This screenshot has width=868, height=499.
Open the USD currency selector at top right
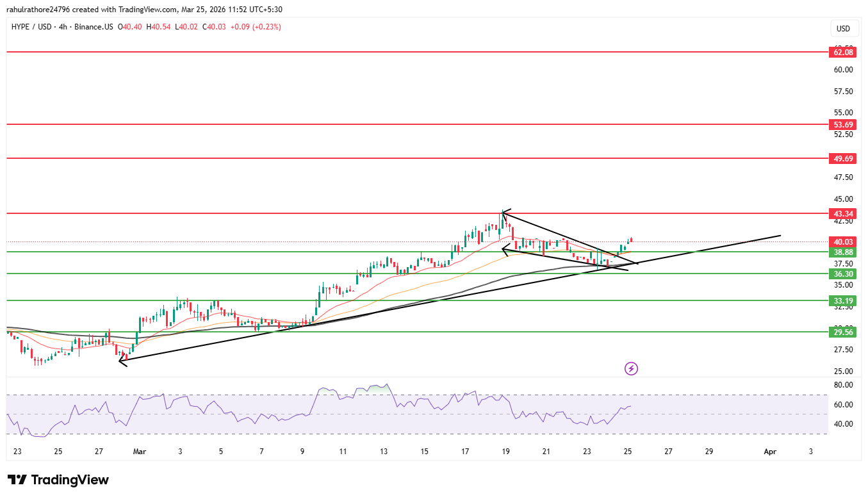click(x=844, y=28)
